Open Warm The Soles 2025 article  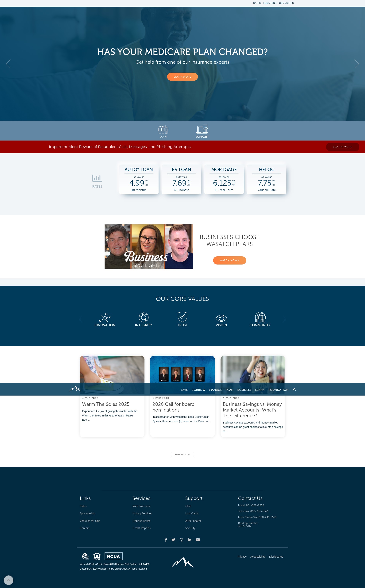[x=106, y=404]
